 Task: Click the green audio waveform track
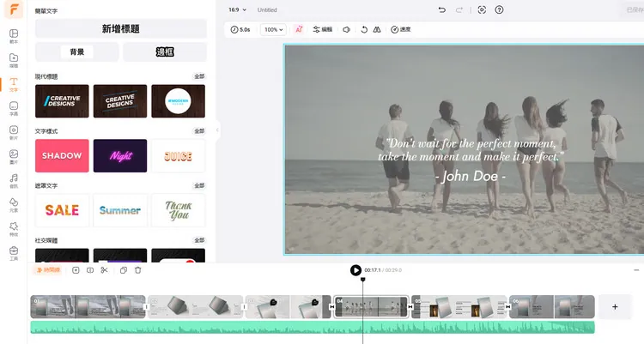[313, 327]
